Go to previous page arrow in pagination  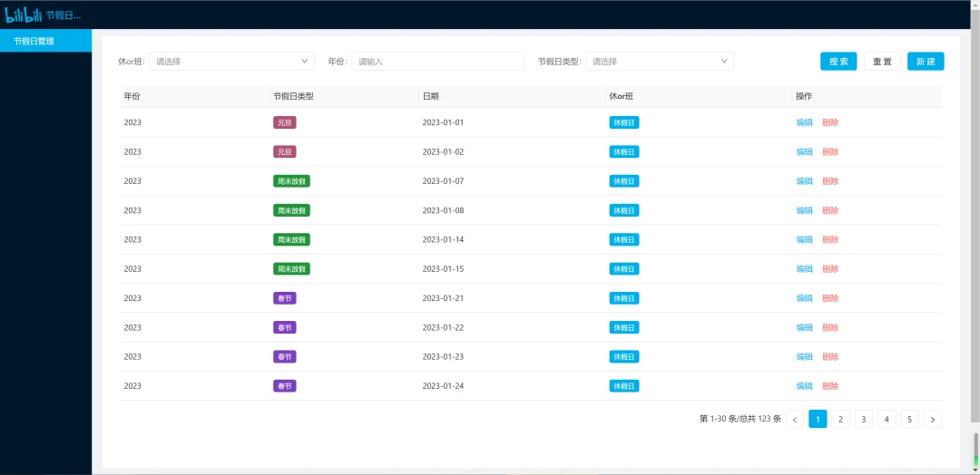[x=794, y=420]
